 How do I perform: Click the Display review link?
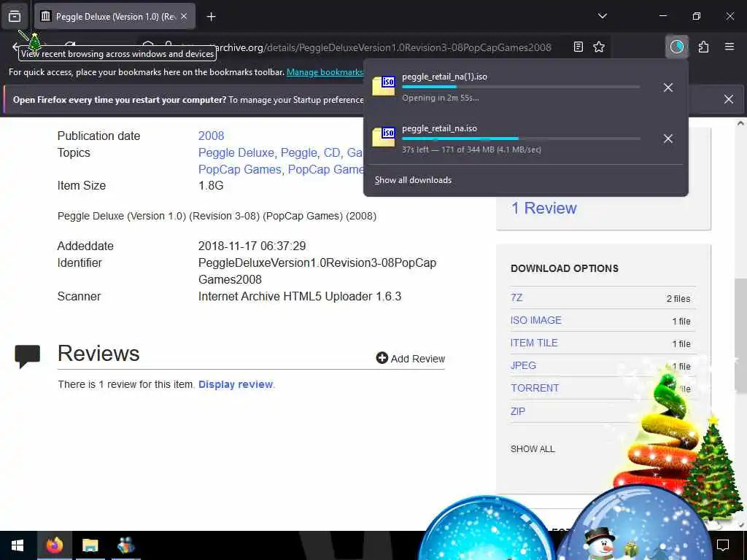pos(236,384)
